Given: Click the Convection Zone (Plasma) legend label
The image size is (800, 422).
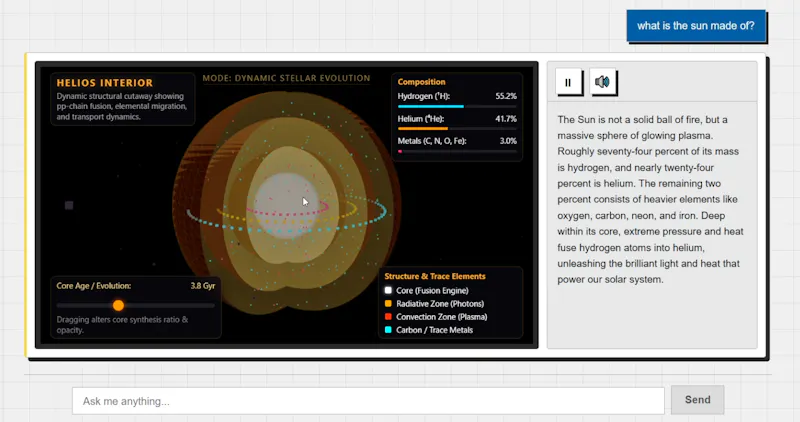Looking at the screenshot, I should [x=441, y=317].
